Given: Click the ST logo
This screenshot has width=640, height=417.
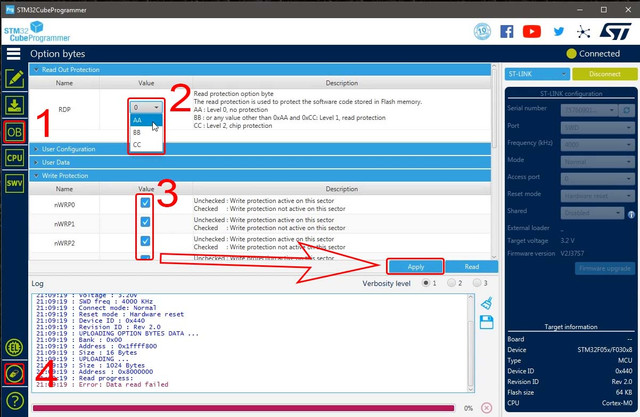Looking at the screenshot, I should point(616,31).
